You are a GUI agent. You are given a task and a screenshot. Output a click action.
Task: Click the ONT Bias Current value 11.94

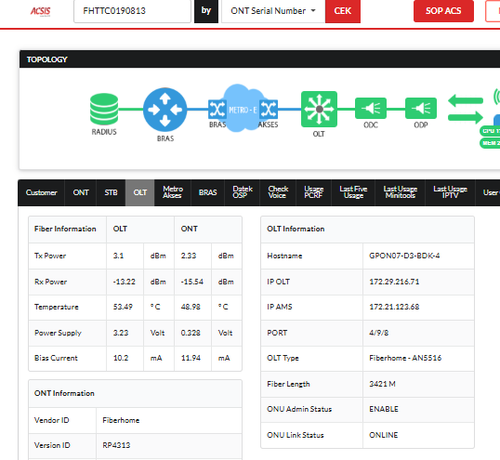pyautogui.click(x=191, y=358)
